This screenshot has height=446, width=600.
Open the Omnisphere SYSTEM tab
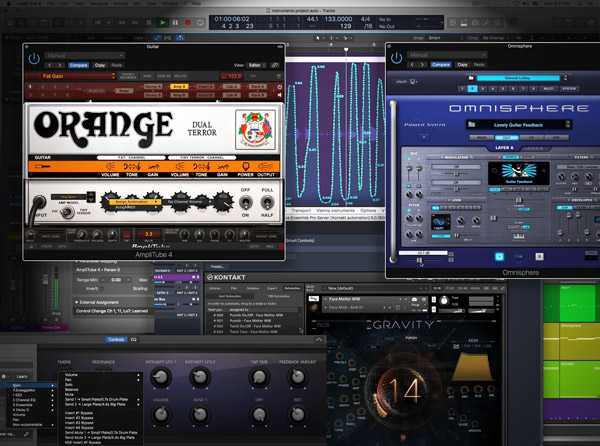[x=568, y=89]
